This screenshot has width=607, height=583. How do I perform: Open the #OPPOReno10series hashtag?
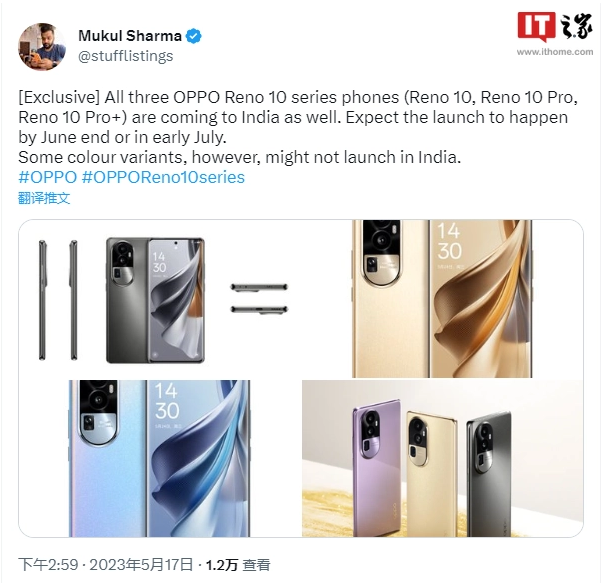(x=163, y=177)
